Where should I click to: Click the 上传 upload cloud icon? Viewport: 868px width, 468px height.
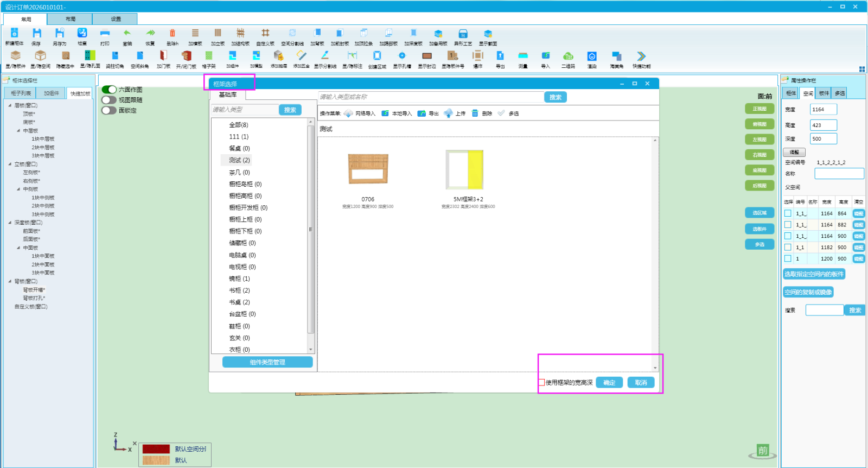[x=448, y=113]
